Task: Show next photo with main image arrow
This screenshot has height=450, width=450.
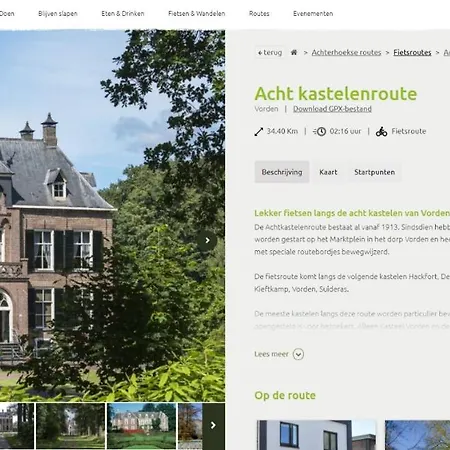Action: (x=207, y=240)
